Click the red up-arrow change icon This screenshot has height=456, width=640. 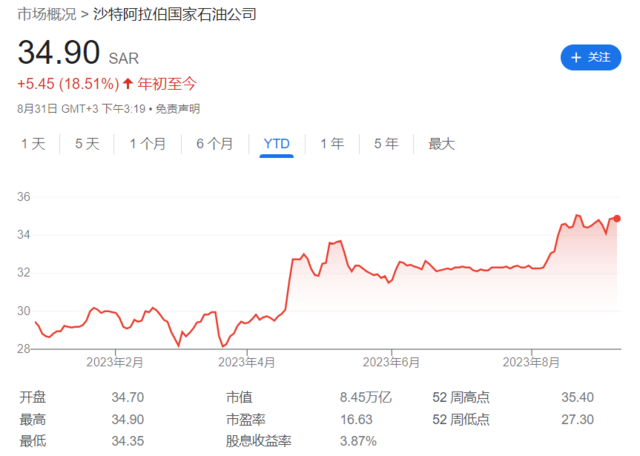tap(128, 84)
